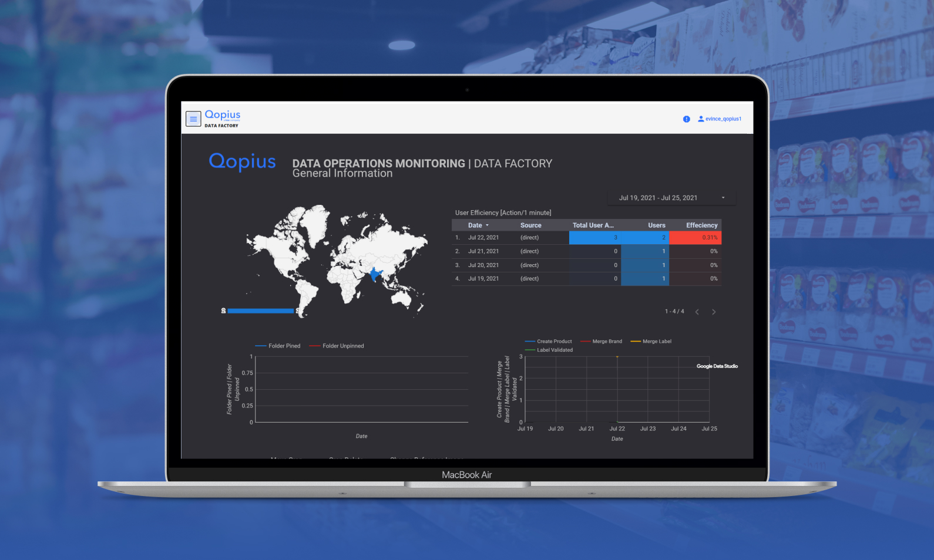Go to previous table page arrow

pyautogui.click(x=697, y=312)
